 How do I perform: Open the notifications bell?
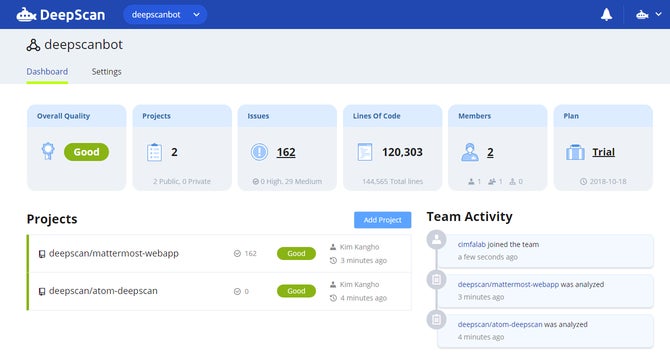pyautogui.click(x=606, y=15)
